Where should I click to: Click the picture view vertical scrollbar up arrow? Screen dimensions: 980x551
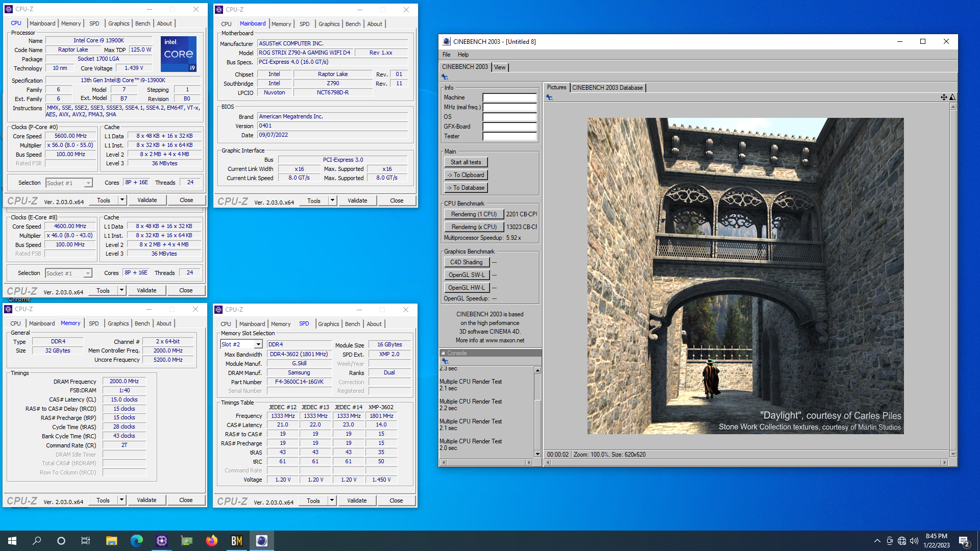[953, 107]
